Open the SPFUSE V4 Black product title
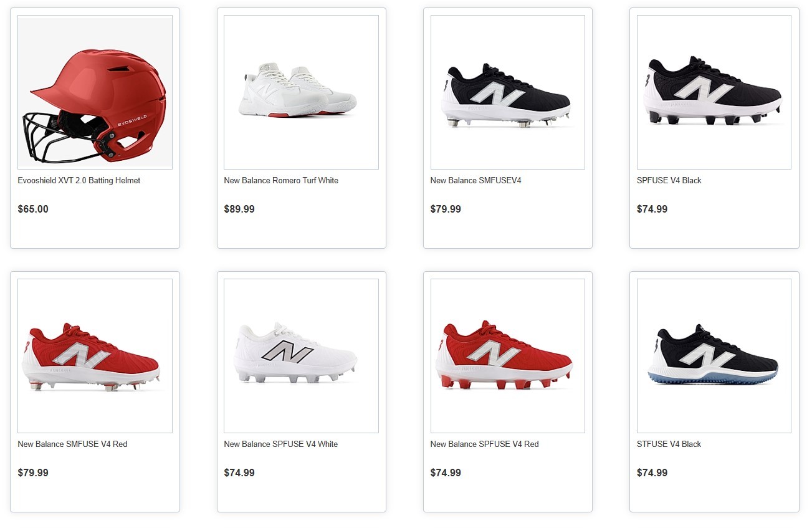The height and width of the screenshot is (528, 812). (x=669, y=181)
